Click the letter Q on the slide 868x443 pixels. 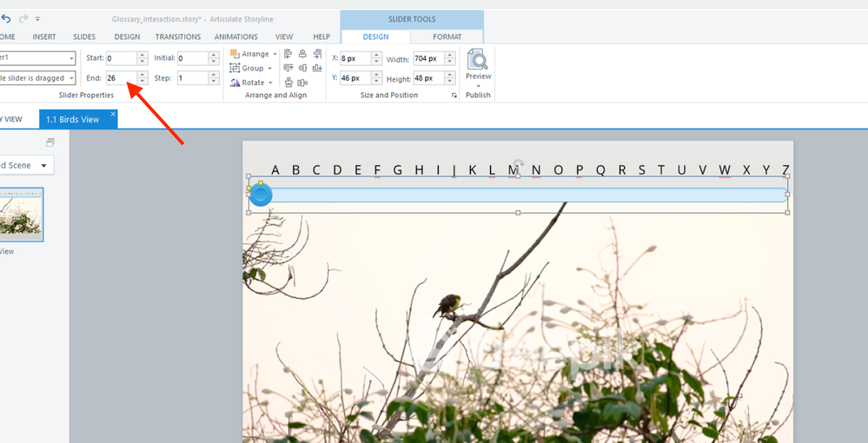click(600, 170)
